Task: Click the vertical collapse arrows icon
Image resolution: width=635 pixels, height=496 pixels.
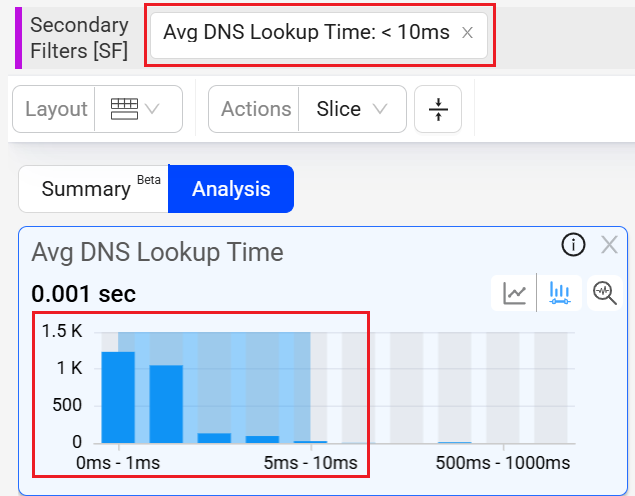Action: point(438,109)
